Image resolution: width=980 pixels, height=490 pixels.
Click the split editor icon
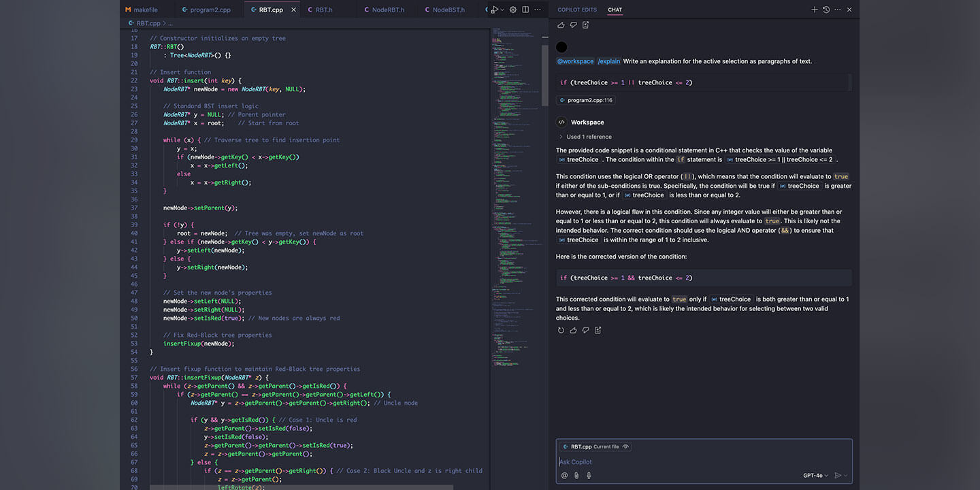tap(525, 10)
